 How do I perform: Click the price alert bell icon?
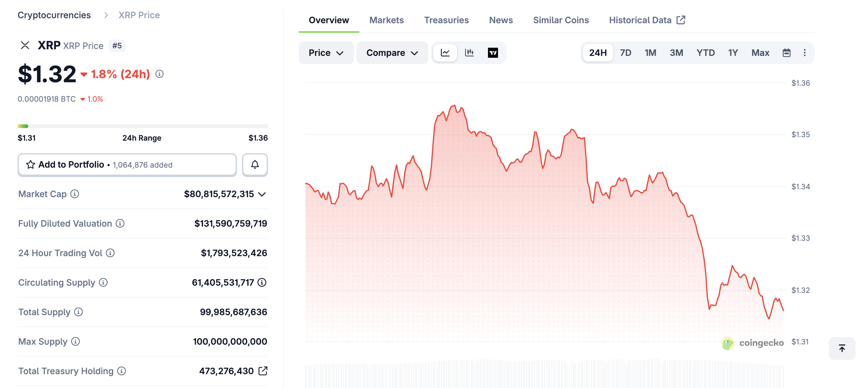[x=255, y=165]
